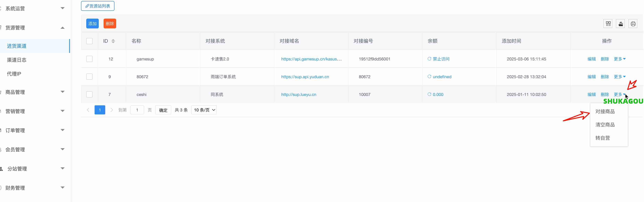Click the export table icon
644x202 pixels.
tap(621, 24)
